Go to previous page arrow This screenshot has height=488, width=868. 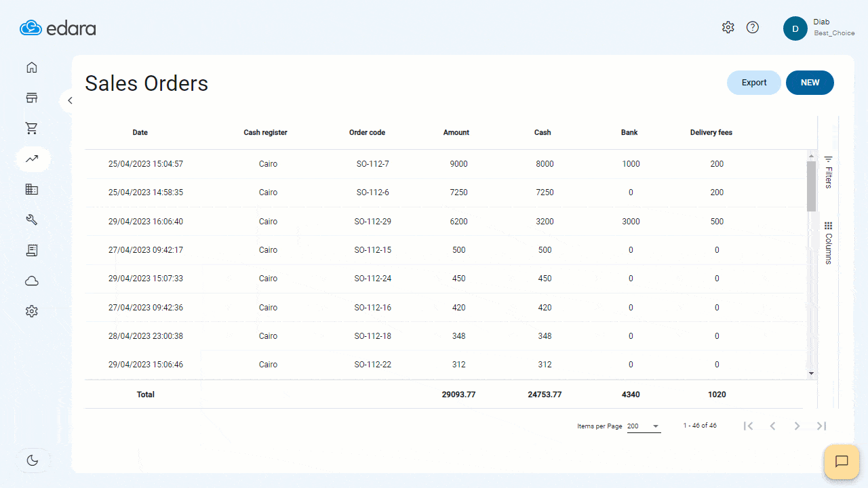click(772, 426)
